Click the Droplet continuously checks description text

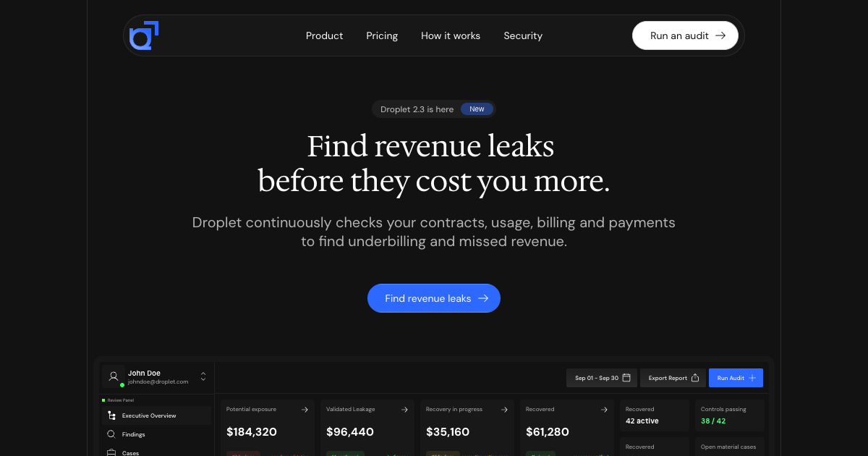(x=434, y=232)
